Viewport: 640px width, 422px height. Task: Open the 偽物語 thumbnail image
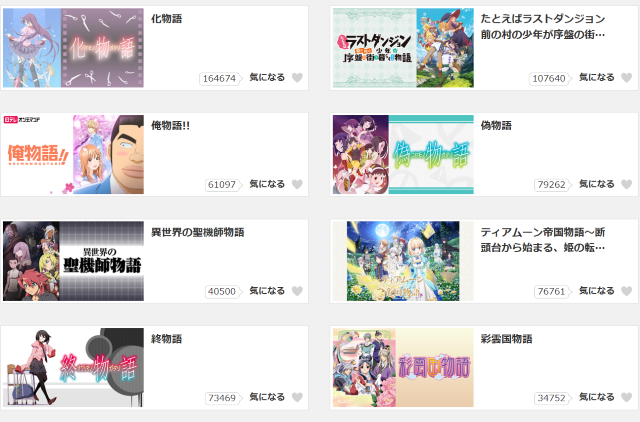coord(403,154)
